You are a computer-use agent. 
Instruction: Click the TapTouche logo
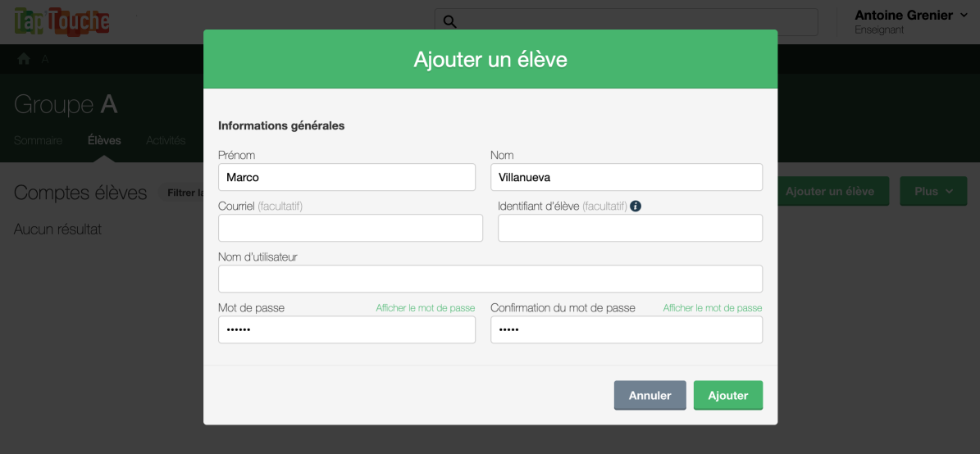(x=62, y=22)
